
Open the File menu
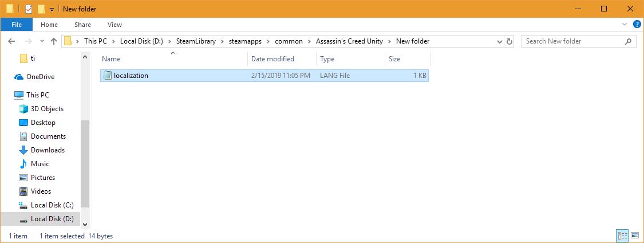coord(17,25)
